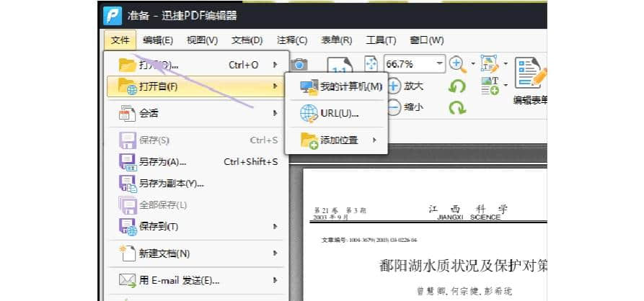Click the 编辑表单 button

click(x=531, y=81)
